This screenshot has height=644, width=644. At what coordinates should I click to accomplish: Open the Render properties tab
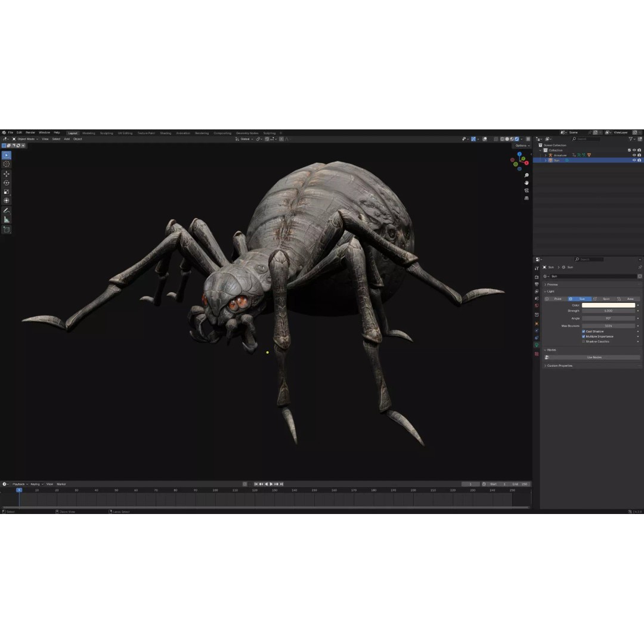[x=537, y=277]
